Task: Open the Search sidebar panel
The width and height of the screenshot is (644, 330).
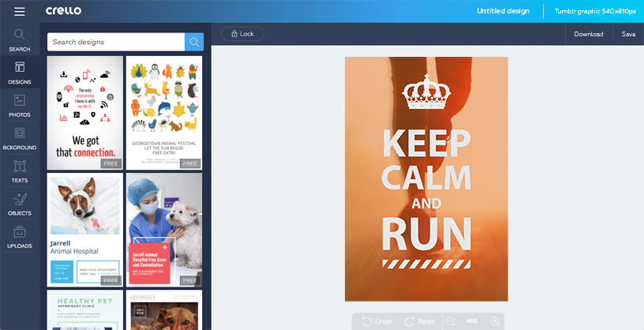Action: click(20, 40)
